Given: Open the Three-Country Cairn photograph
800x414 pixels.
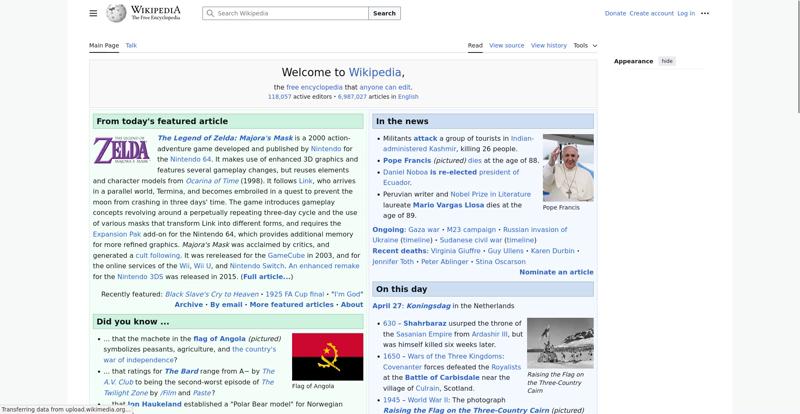Looking at the screenshot, I should [560, 343].
